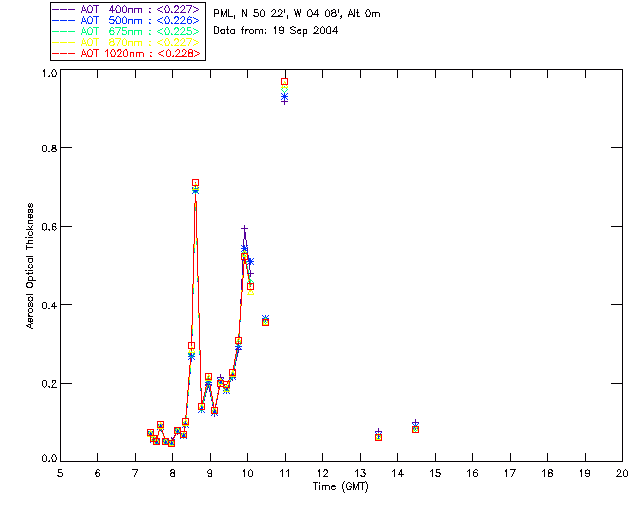Click the x-axis tick label 8
Image resolution: width=640 pixels, height=512 pixels.
tap(173, 473)
